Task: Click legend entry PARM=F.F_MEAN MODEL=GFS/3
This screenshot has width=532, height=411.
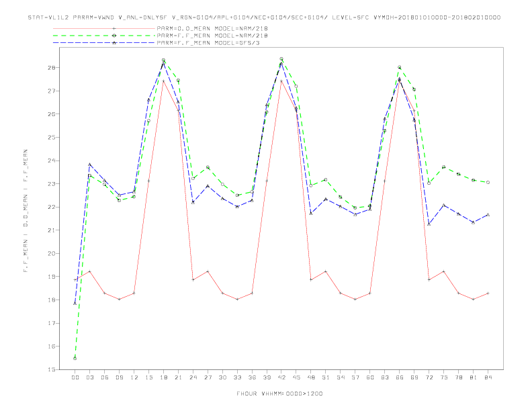Action: [208, 43]
